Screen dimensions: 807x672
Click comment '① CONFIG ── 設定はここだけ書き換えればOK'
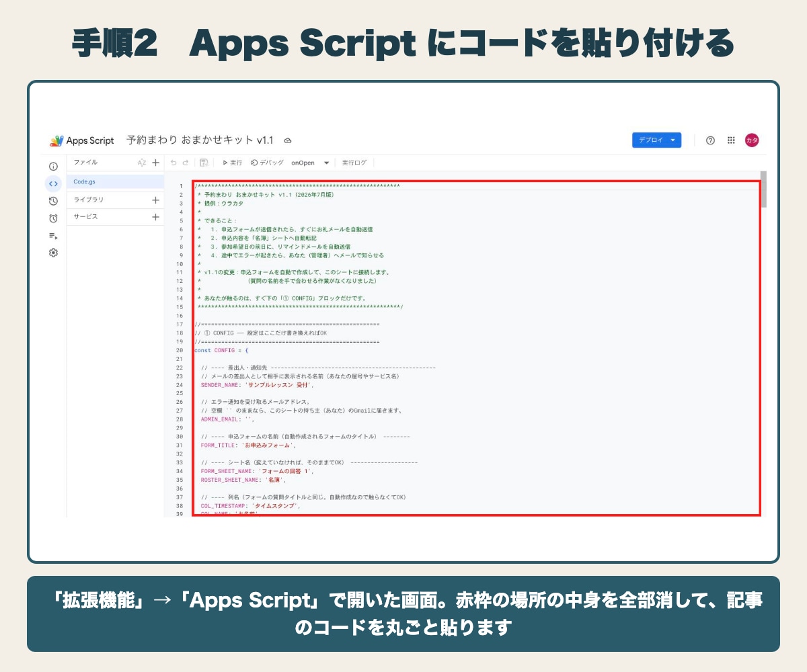point(260,333)
